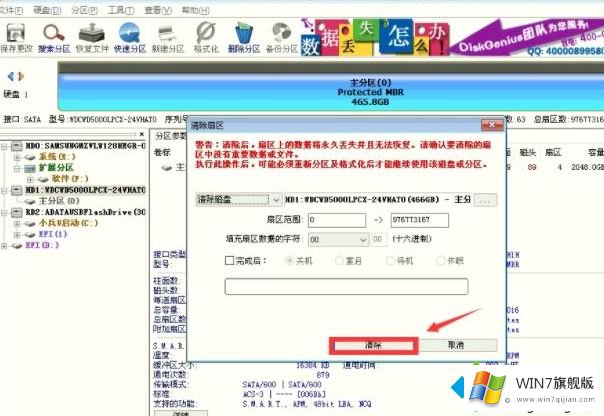Viewport: 604px width, 416px height.
Task: Click the drive icon beside 软件(F:)
Action: (x=43, y=179)
